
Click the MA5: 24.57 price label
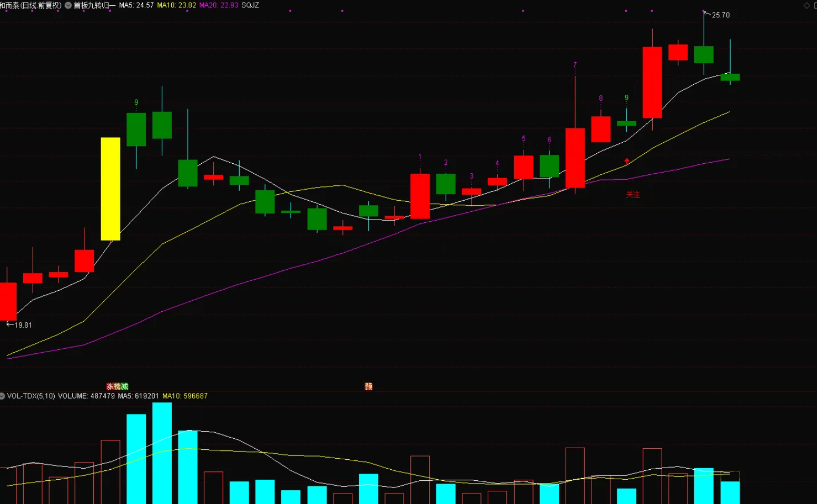(x=136, y=5)
